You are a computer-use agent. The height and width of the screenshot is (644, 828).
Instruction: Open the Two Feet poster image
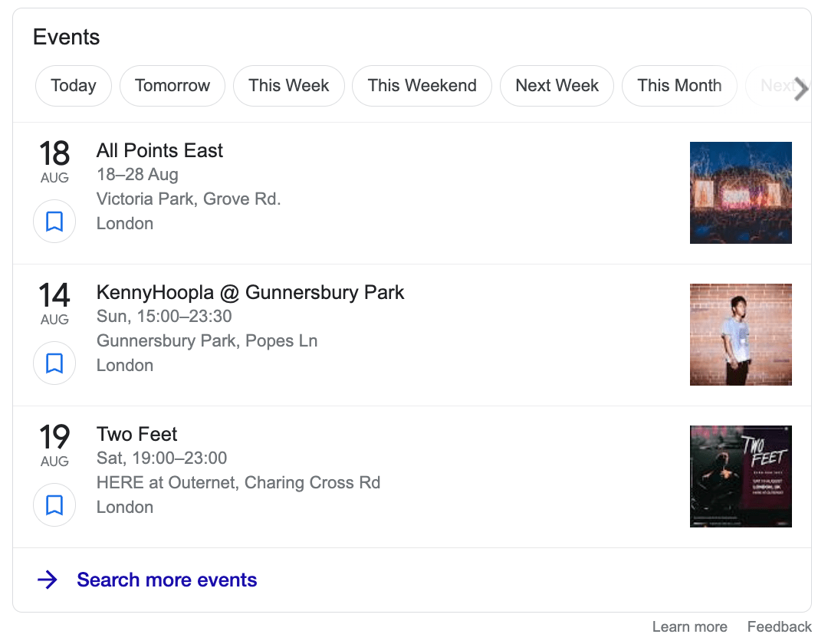(x=741, y=476)
